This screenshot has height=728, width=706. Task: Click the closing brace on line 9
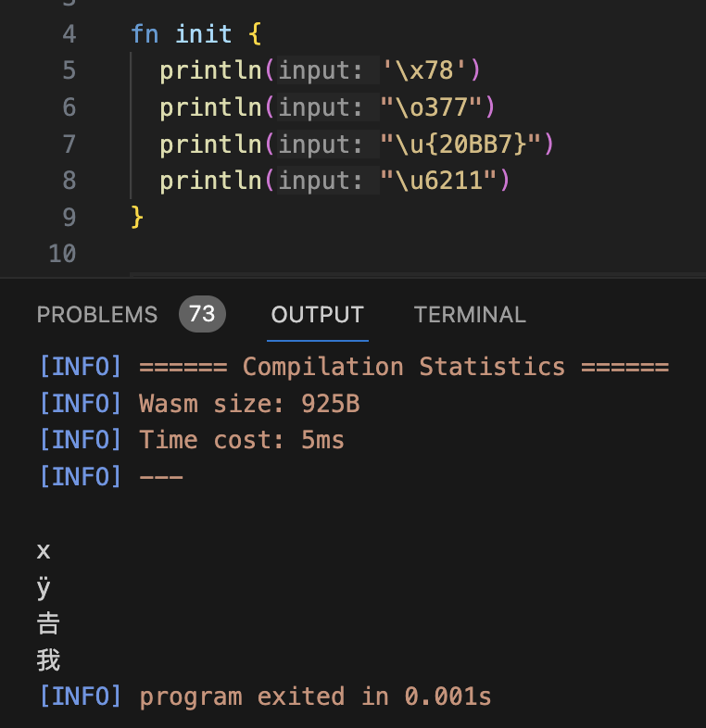[137, 217]
